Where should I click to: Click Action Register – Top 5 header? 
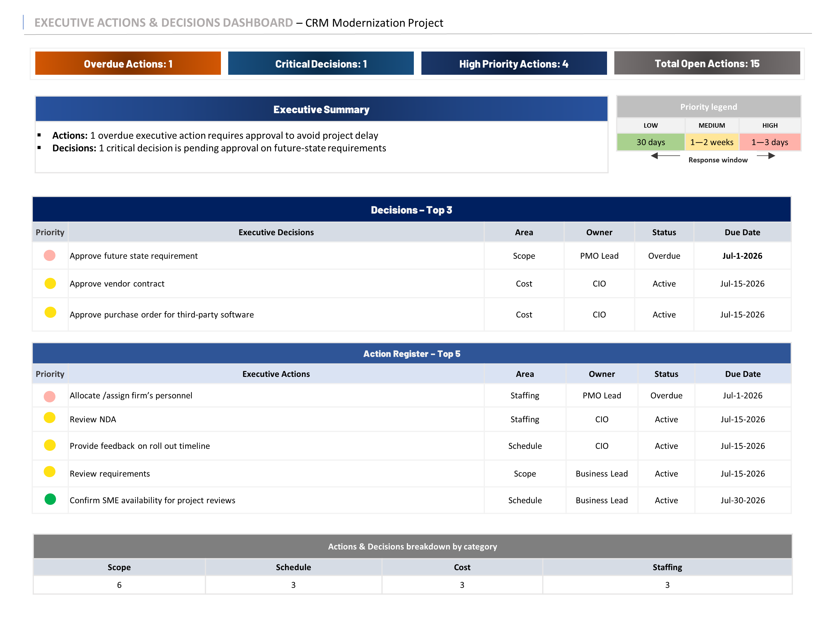point(412,354)
